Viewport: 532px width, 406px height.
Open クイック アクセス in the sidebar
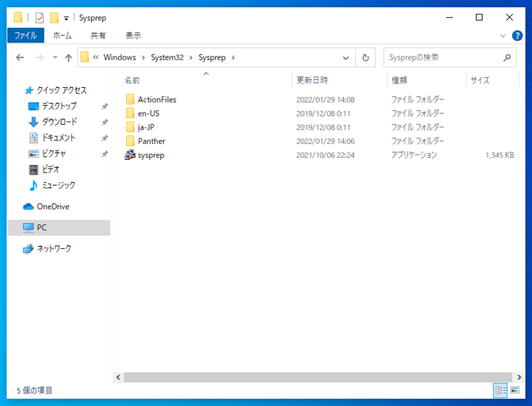(x=61, y=91)
